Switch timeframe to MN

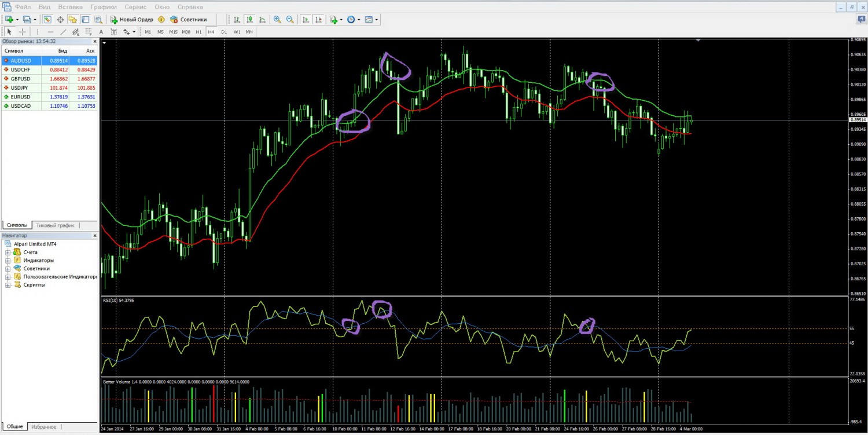pyautogui.click(x=249, y=32)
